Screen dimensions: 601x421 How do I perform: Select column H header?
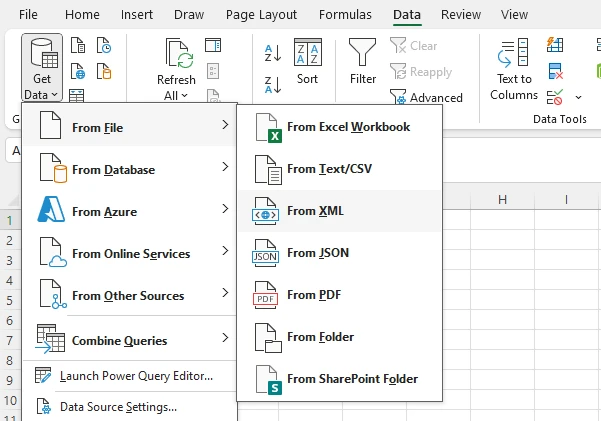coord(502,199)
